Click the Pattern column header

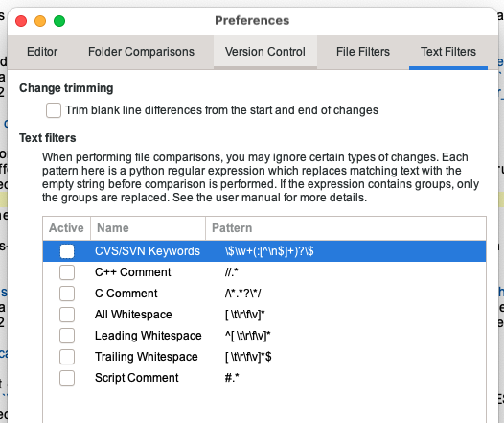[x=346, y=228]
